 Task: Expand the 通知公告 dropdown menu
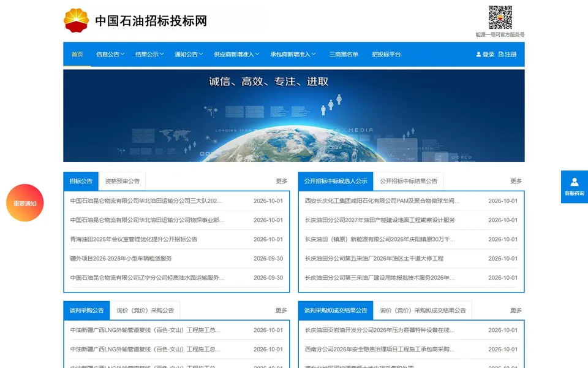189,55
